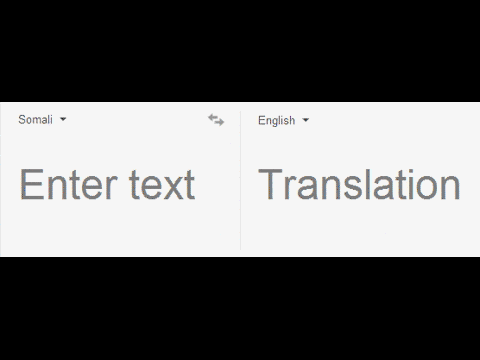
Task: Click the arrow beside Somali
Action: (63, 119)
